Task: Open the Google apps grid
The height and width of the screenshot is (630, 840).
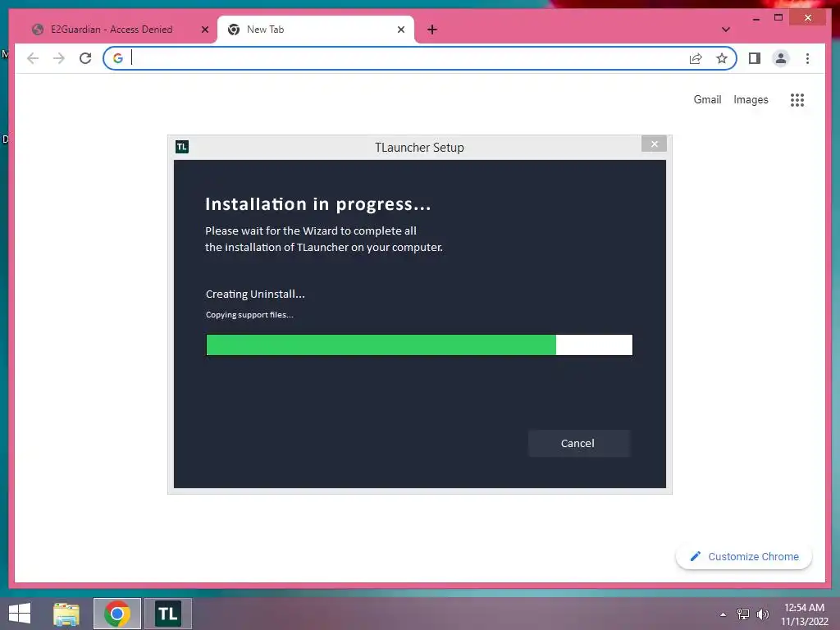Action: pyautogui.click(x=797, y=99)
